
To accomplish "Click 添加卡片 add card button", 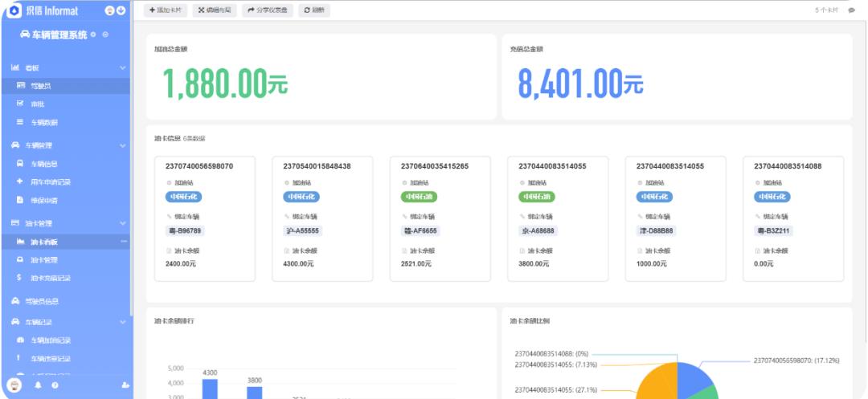I will [166, 10].
